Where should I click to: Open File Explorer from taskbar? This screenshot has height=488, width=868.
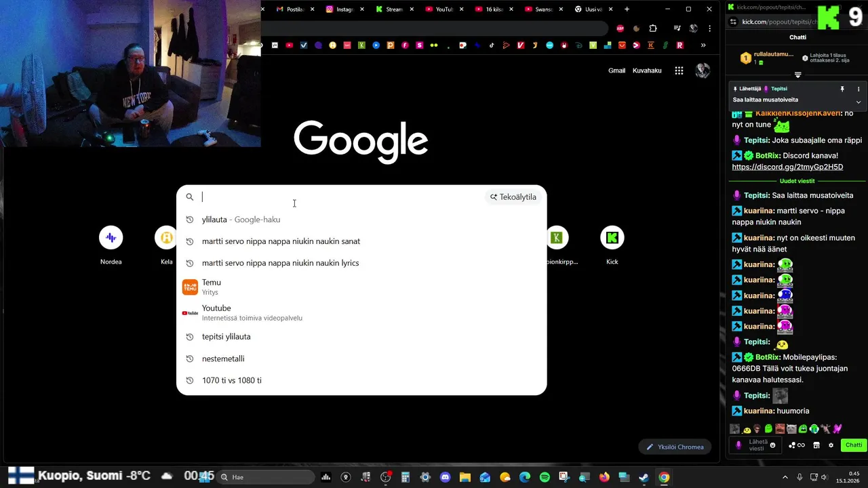[x=465, y=477]
